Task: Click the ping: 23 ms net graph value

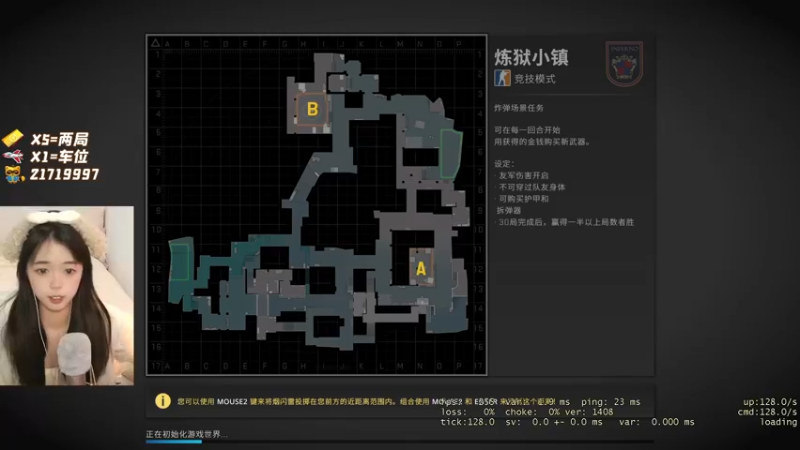Action: tap(611, 402)
